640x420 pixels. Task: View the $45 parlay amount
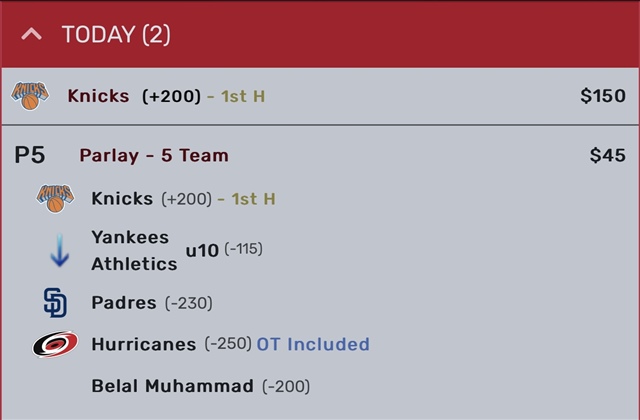pyautogui.click(x=607, y=156)
